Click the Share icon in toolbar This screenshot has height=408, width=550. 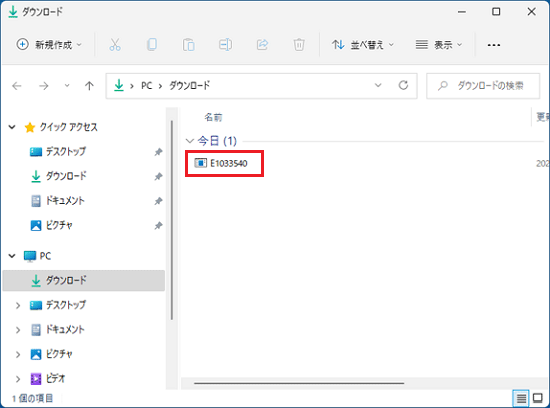coord(262,45)
